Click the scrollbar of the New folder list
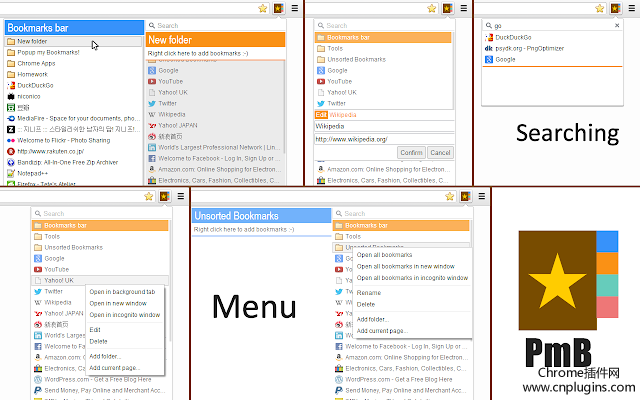This screenshot has height=400, width=640. coord(283,107)
